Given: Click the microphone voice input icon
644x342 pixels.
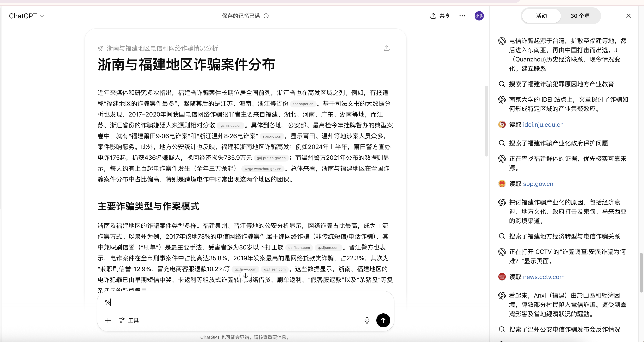Looking at the screenshot, I should 367,320.
